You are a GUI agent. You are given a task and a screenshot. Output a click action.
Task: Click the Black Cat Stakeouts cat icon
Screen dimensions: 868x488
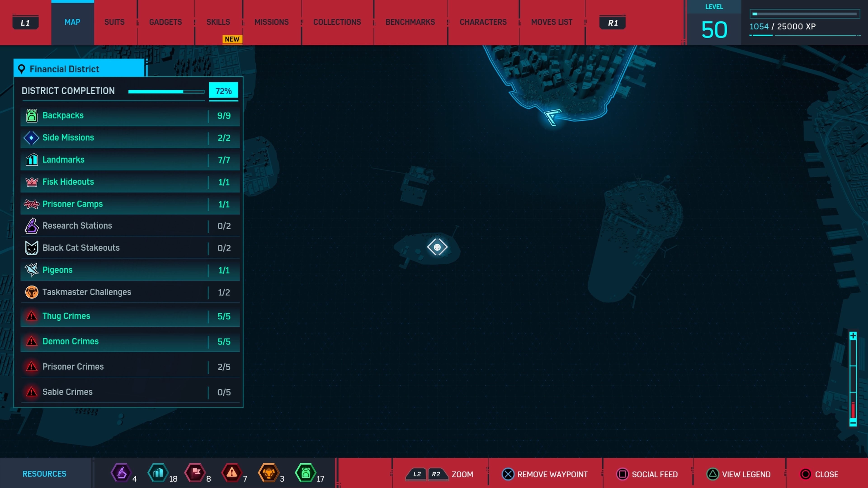pos(32,248)
